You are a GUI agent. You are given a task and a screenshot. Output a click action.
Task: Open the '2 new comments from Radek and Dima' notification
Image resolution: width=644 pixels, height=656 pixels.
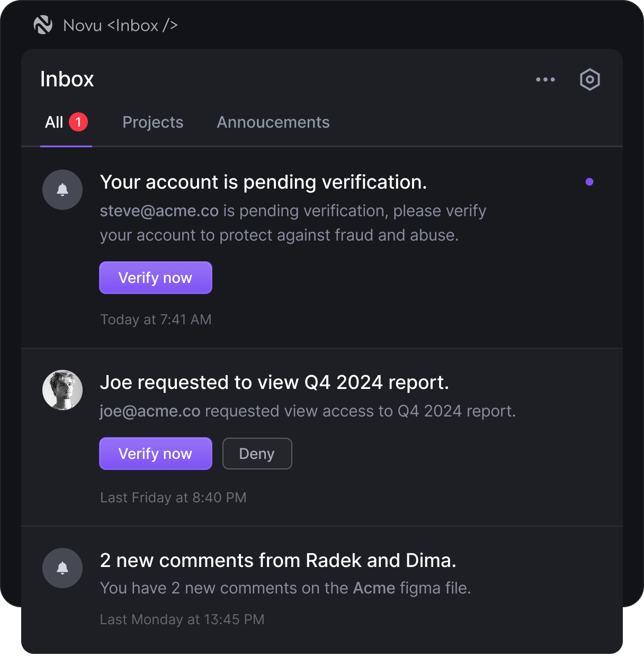(278, 561)
